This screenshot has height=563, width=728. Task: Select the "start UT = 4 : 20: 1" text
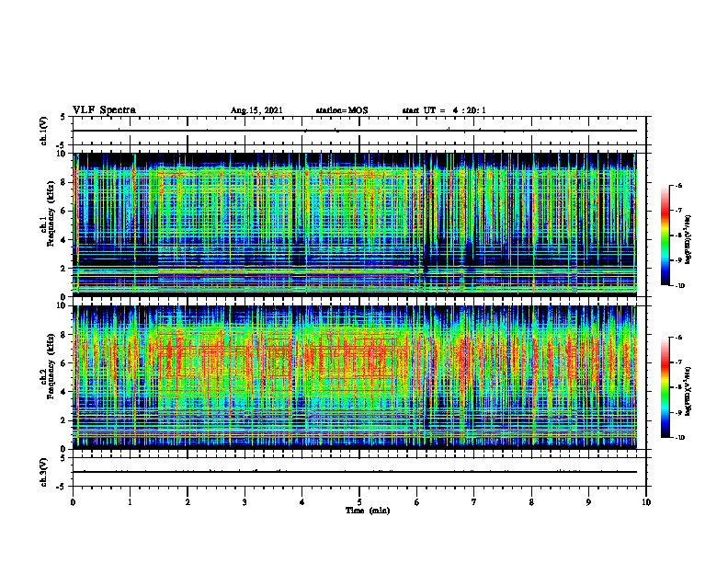(x=444, y=110)
